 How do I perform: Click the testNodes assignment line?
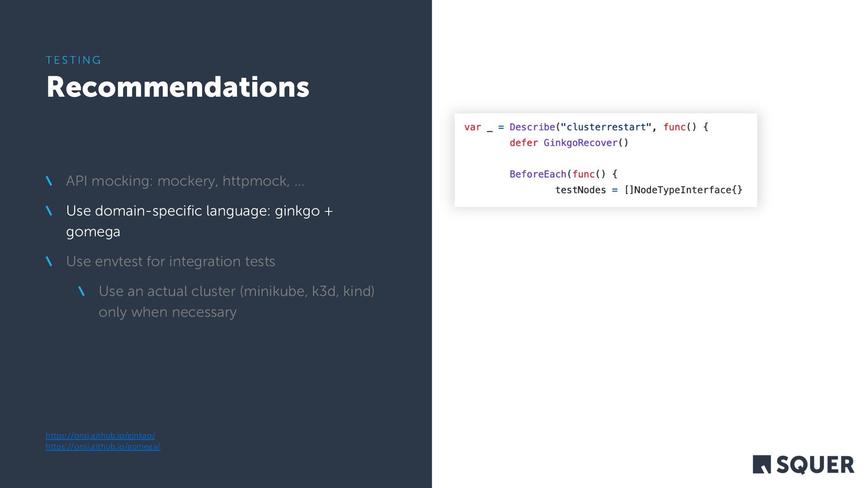(x=648, y=190)
